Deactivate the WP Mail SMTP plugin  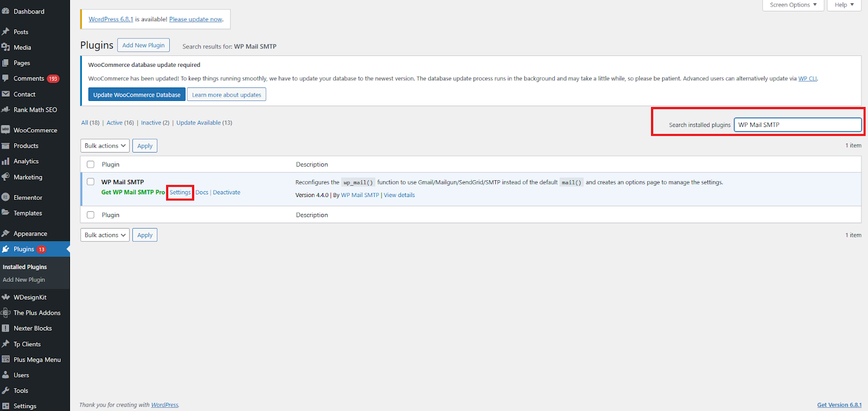(227, 192)
